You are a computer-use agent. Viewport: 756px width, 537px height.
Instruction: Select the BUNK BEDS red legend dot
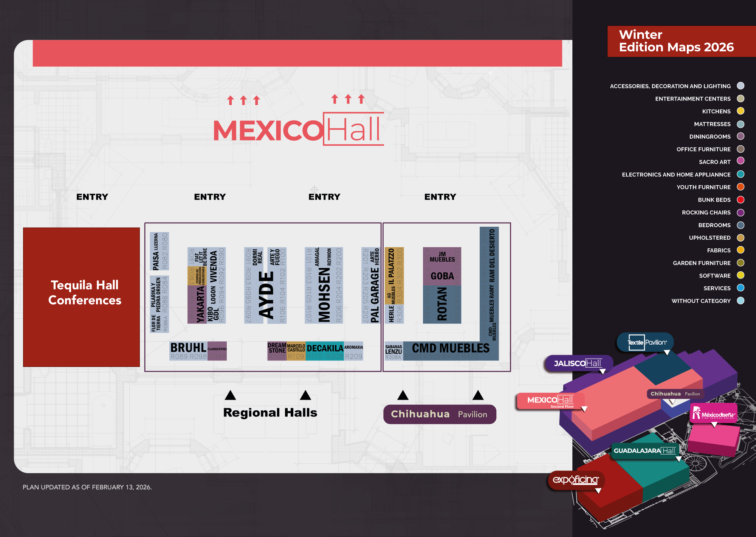pyautogui.click(x=741, y=200)
